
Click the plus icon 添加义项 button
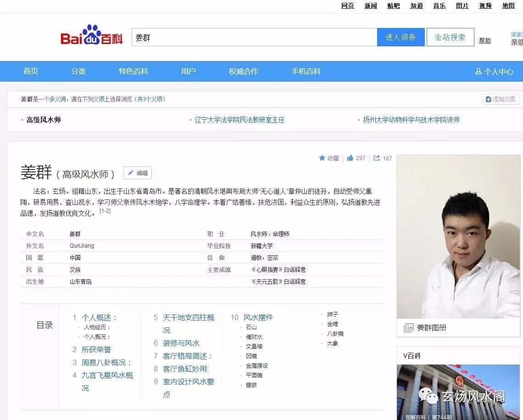tap(501, 99)
